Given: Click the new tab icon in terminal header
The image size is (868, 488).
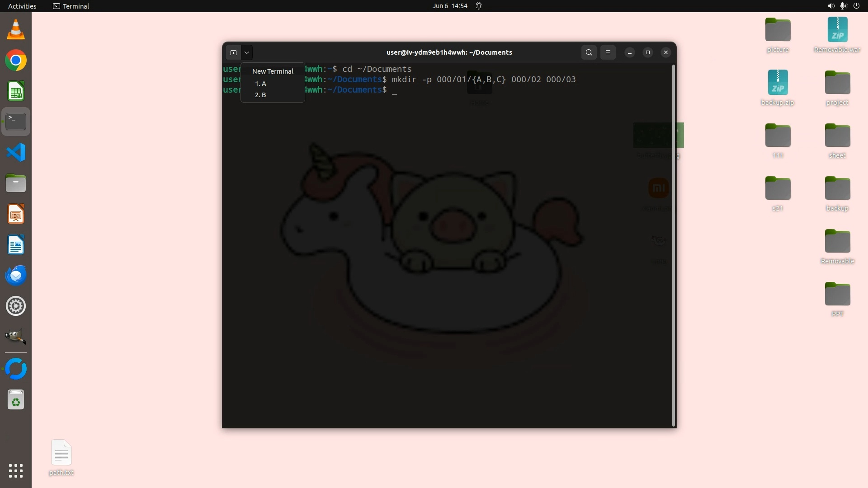Looking at the screenshot, I should coord(233,53).
